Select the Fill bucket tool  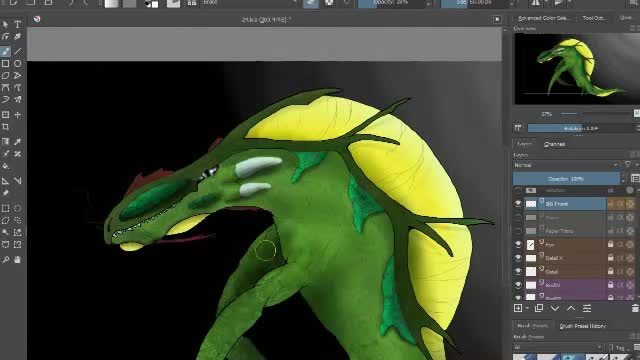click(x=5, y=166)
